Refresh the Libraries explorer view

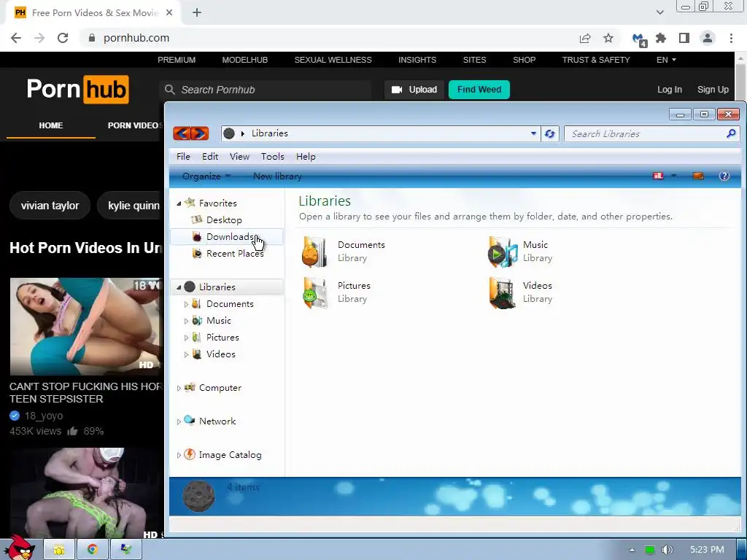pyautogui.click(x=550, y=134)
